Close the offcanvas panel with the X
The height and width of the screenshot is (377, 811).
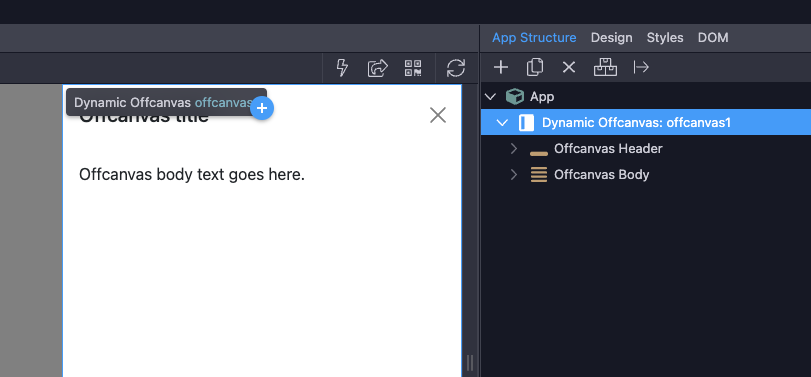(x=438, y=115)
